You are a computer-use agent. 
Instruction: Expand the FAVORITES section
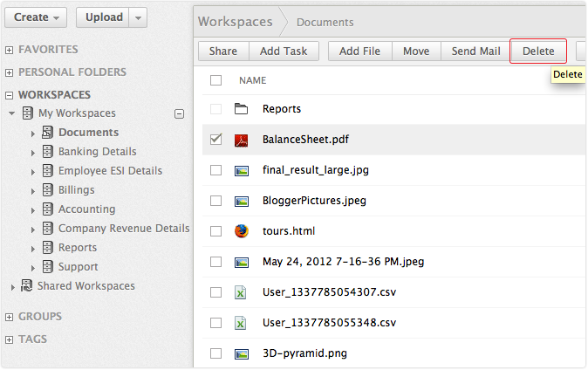point(10,50)
